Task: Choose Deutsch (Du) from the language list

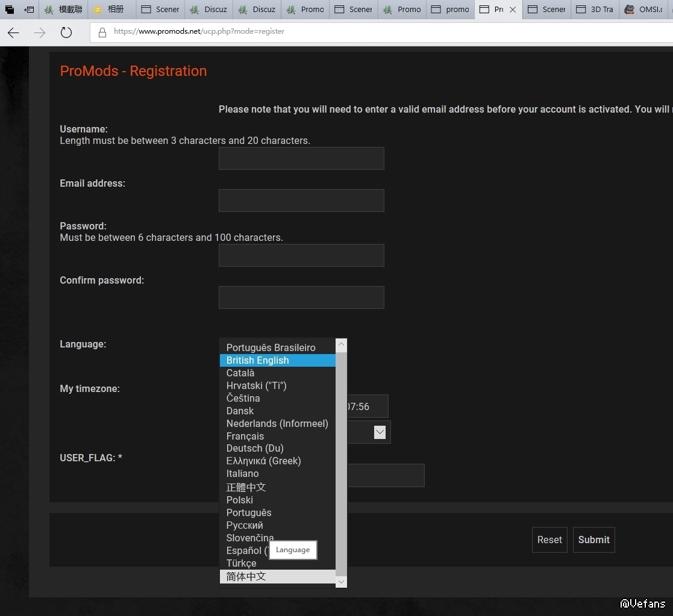Action: [255, 448]
